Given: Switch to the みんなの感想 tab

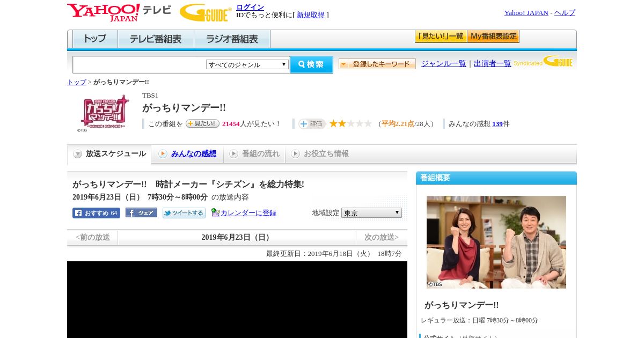Looking at the screenshot, I should [x=194, y=154].
